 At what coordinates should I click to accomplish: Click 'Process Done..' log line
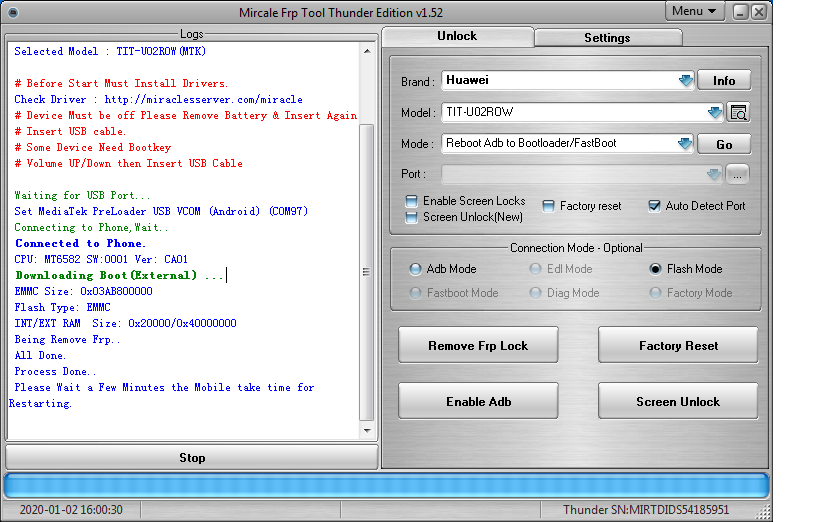coord(55,372)
